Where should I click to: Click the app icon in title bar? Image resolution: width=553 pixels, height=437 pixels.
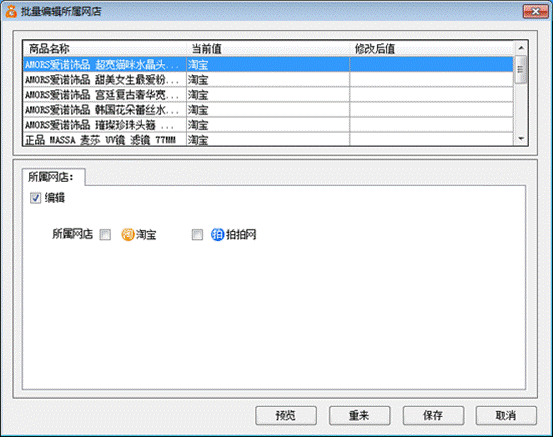click(11, 11)
